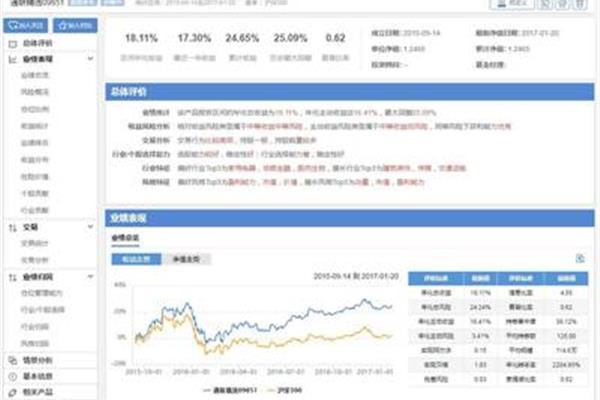This screenshot has width=600, height=400.
Task: Click the 总体评价 blue section header
Action: tap(350, 92)
